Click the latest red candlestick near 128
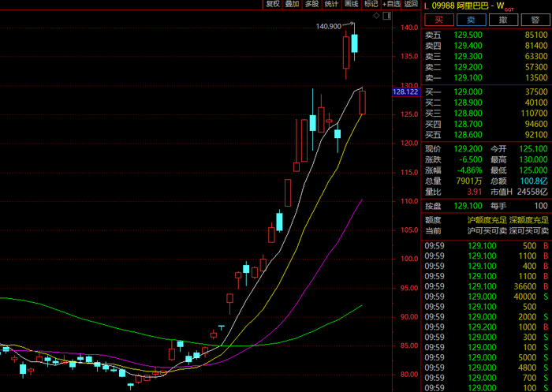Image resolution: width=552 pixels, height=392 pixels. [362, 103]
